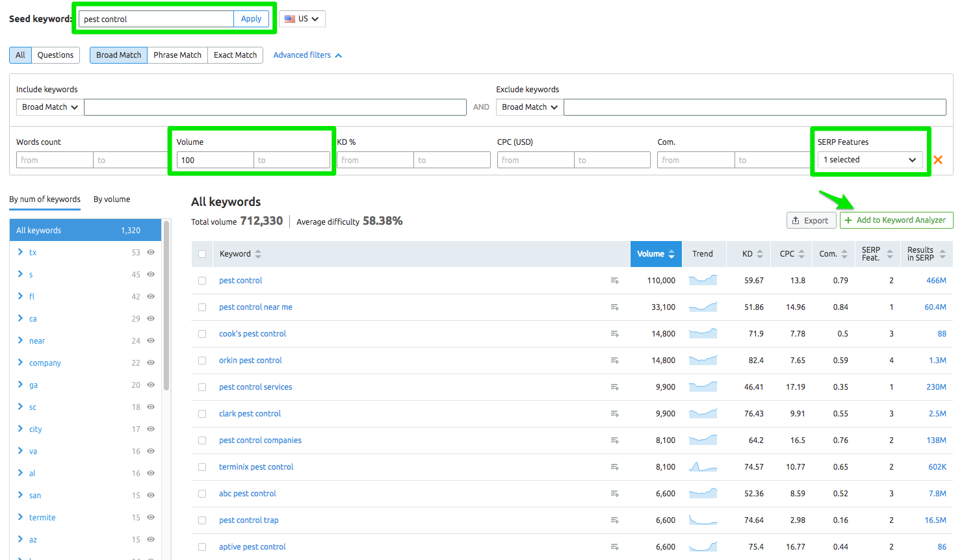964x560 pixels.
Task: Open the SERP Features dropdown
Action: [x=870, y=159]
